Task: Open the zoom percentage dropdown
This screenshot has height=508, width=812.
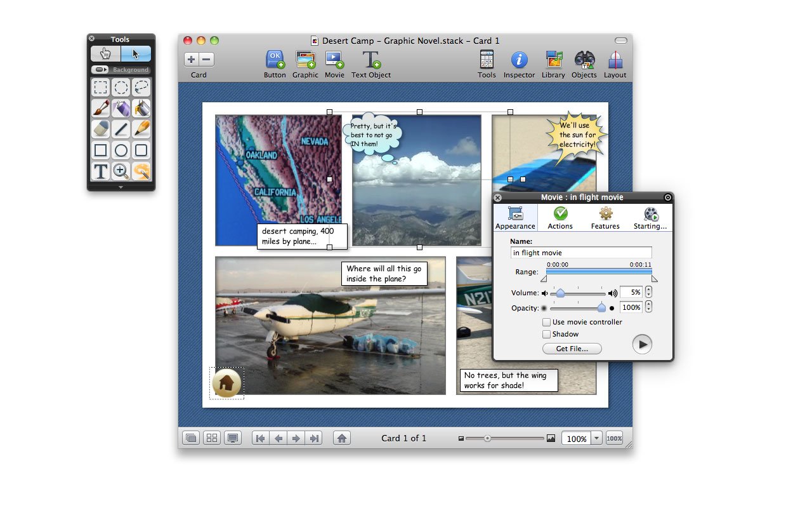Action: 597,439
